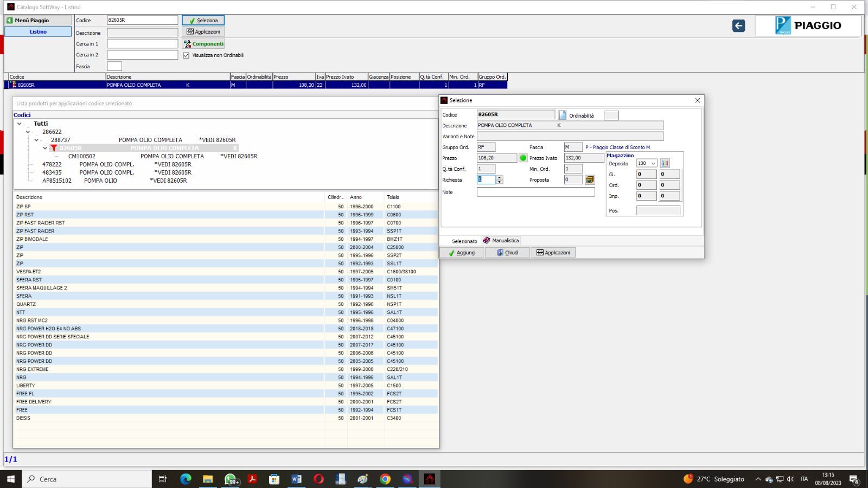The image size is (868, 488).
Task: Decrease Richiesta quantity with the down arrow
Action: coord(499,182)
